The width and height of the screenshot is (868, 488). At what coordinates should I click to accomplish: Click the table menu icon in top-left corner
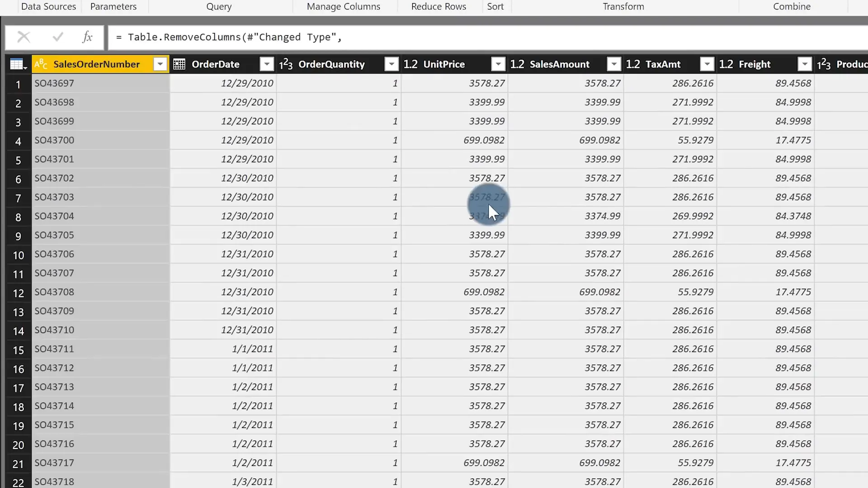(17, 64)
